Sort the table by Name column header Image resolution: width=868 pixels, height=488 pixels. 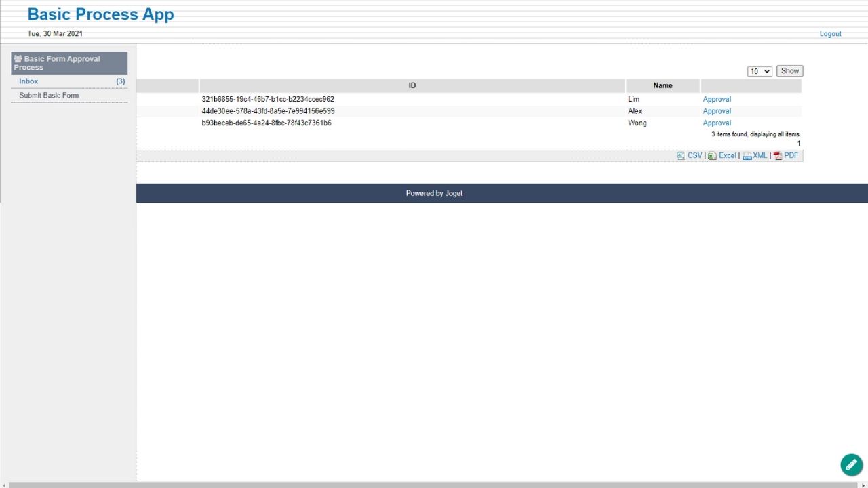coord(663,86)
